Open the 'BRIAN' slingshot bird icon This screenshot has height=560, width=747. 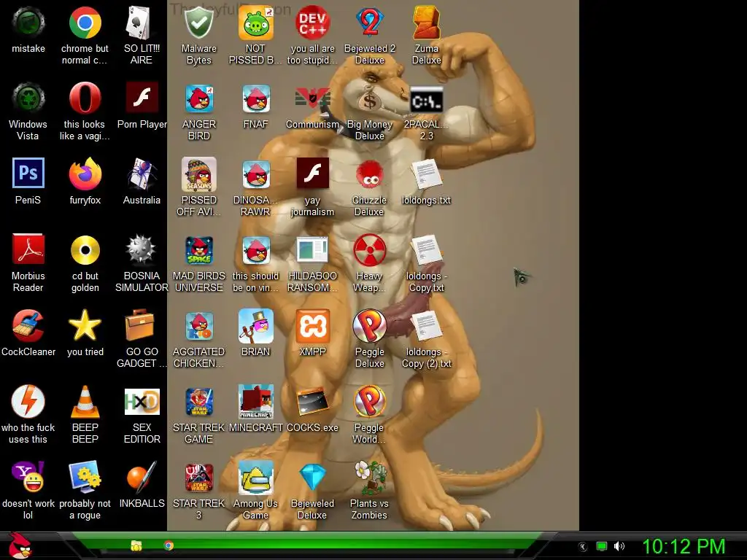256,325
